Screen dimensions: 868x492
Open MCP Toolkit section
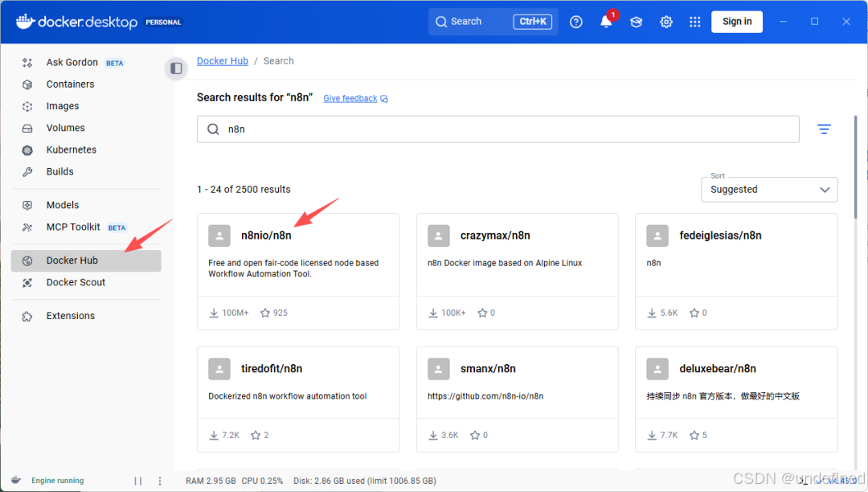point(86,227)
